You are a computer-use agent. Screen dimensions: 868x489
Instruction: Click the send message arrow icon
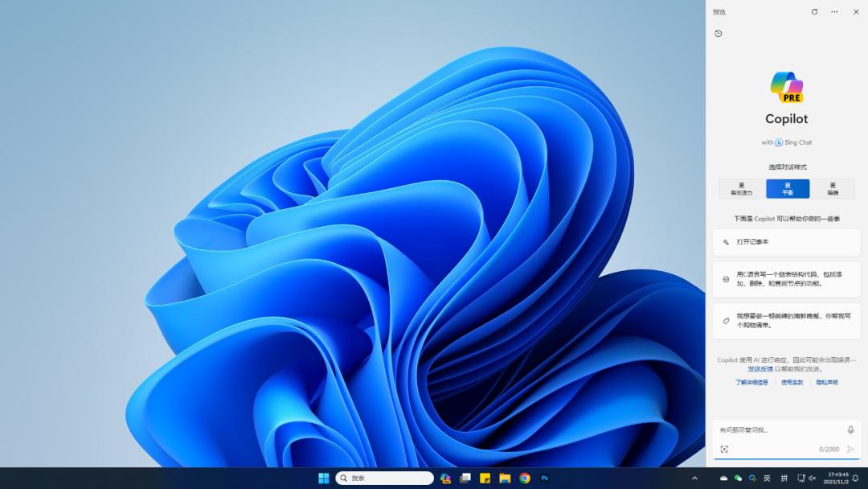coord(851,449)
